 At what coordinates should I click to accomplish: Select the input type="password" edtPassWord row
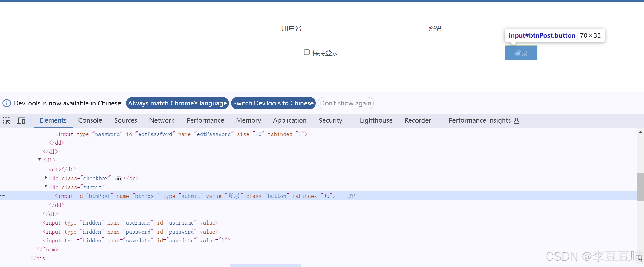181,134
